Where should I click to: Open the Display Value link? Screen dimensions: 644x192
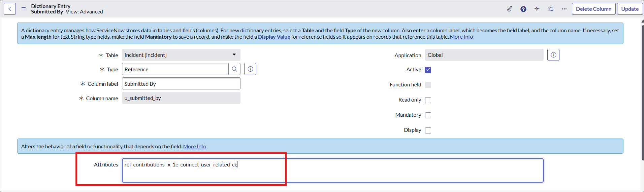(x=274, y=37)
